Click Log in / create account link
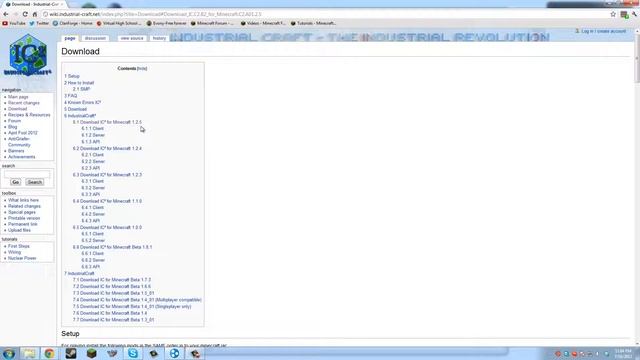This screenshot has height=360, width=640. point(603,31)
